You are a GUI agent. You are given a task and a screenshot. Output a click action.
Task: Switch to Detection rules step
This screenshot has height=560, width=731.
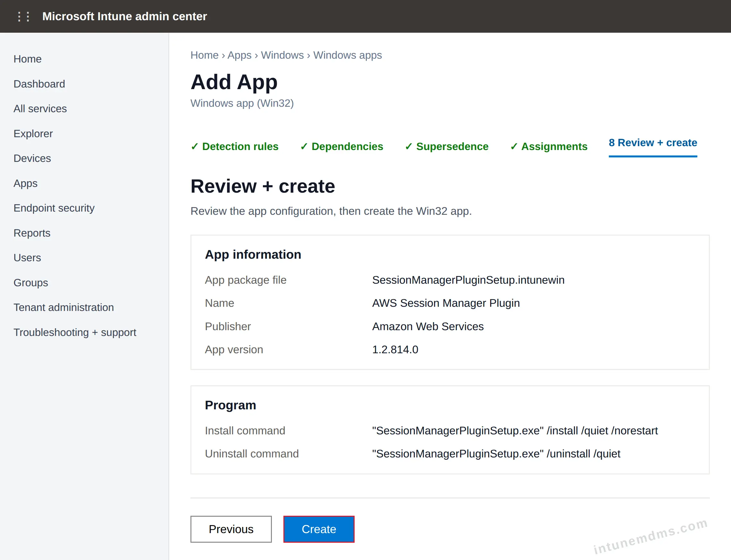coord(235,146)
